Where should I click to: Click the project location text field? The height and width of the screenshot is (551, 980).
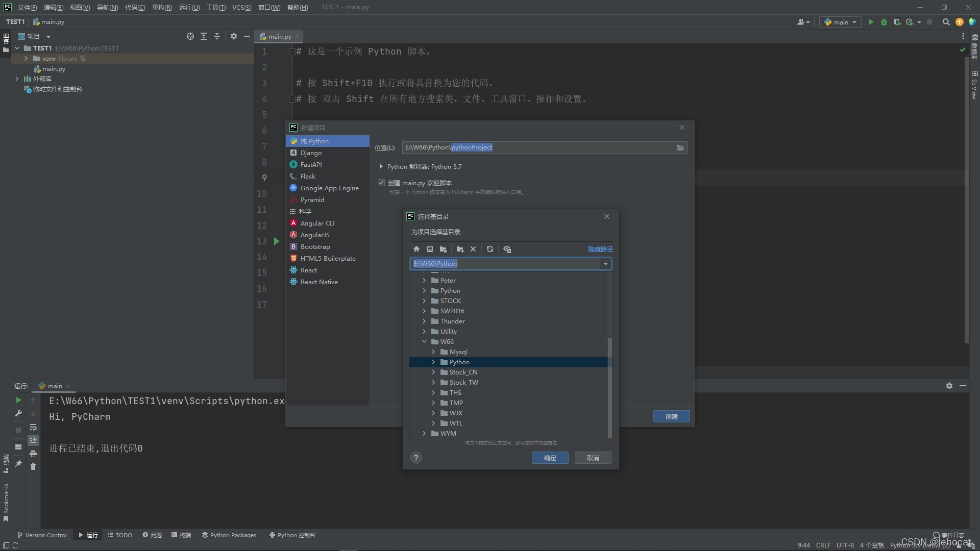coord(538,147)
